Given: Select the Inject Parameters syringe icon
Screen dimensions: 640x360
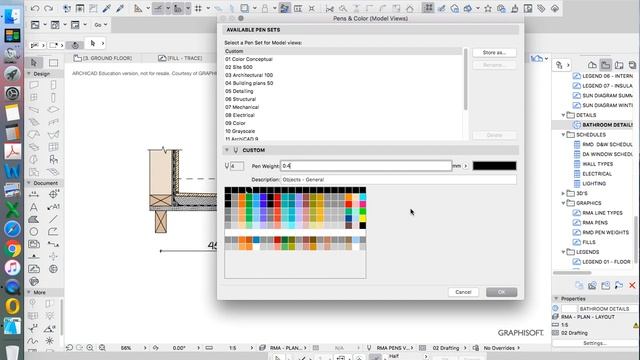Looking at the screenshot, I should tap(120, 8).
